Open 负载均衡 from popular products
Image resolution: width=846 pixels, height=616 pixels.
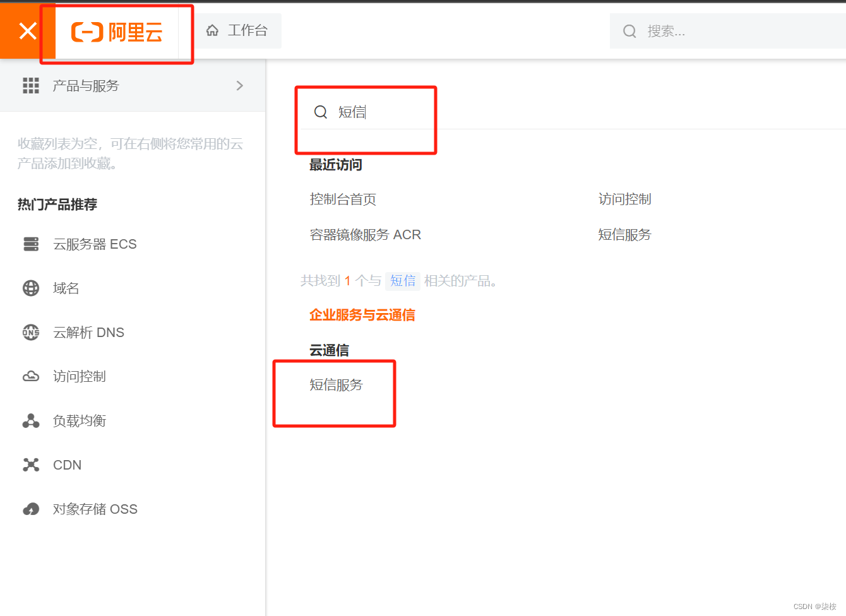[x=80, y=421]
